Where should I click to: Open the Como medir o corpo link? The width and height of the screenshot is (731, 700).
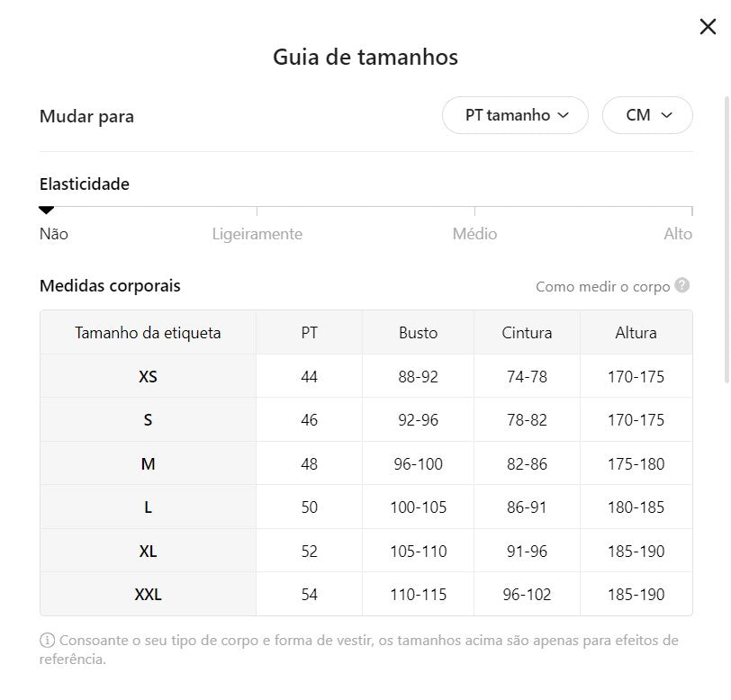[x=602, y=286]
